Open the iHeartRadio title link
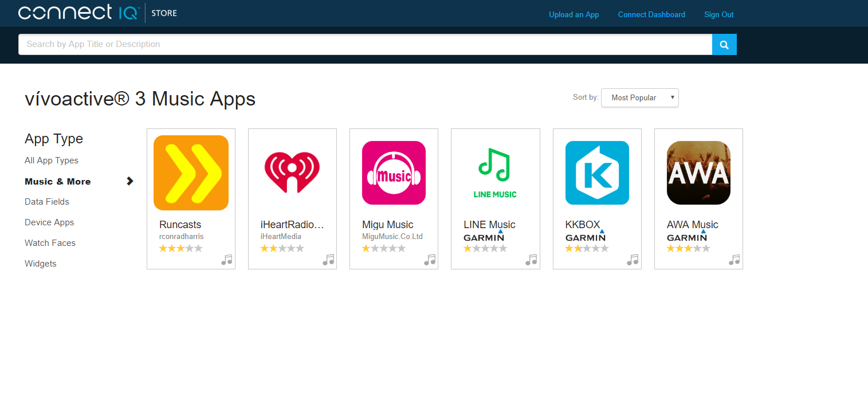The image size is (868, 411). point(293,225)
